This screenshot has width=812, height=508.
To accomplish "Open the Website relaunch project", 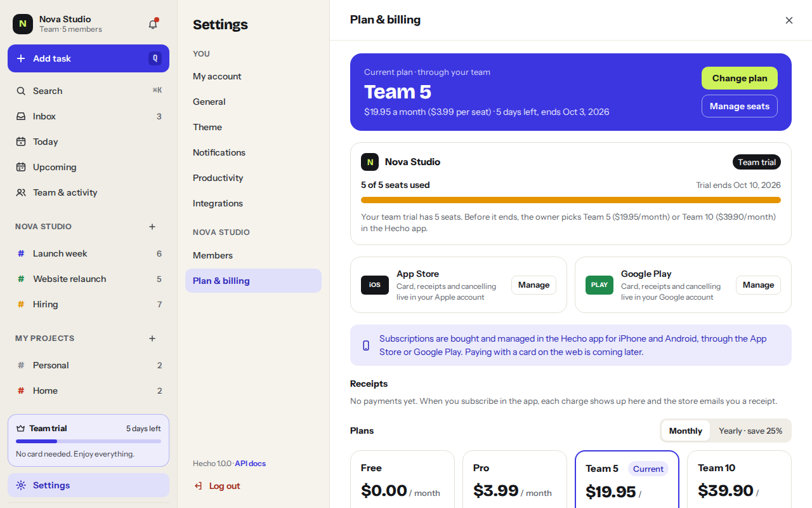I will (x=88, y=279).
